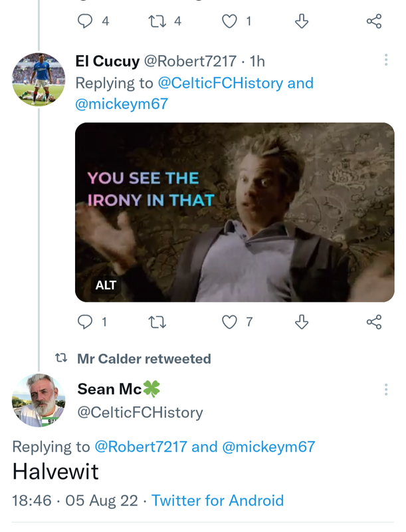Share El Cucuy's GIF tweet
The height and width of the screenshot is (532, 406).
tap(374, 322)
